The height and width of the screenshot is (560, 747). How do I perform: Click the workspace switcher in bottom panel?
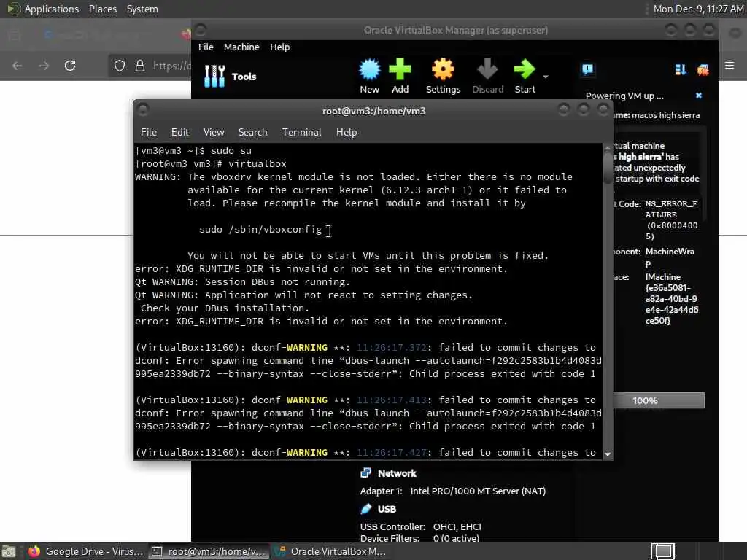click(662, 551)
